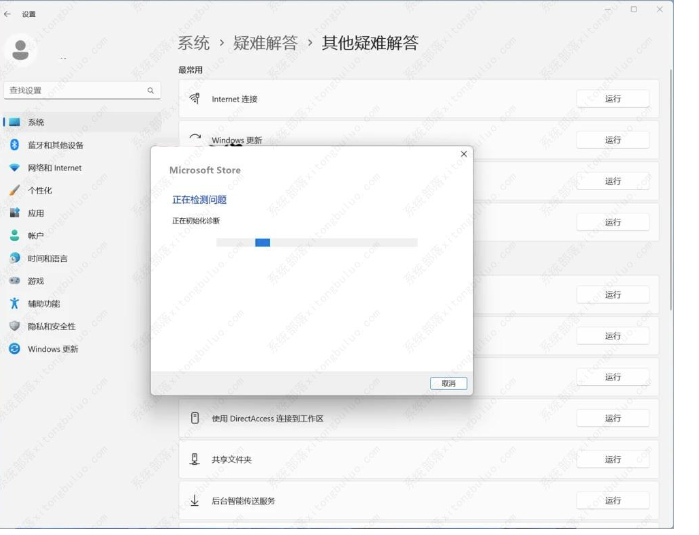Click the 其他疑难解答 breadcrumb title
699x535 pixels.
[x=370, y=43]
